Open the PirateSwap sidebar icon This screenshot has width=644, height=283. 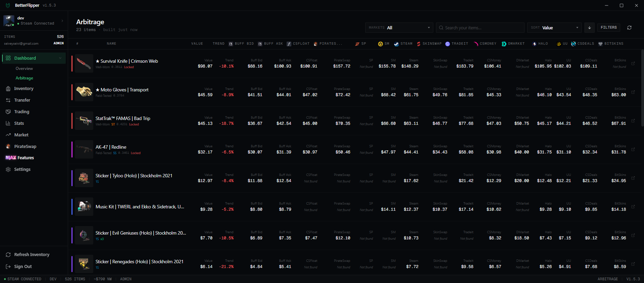(8, 147)
